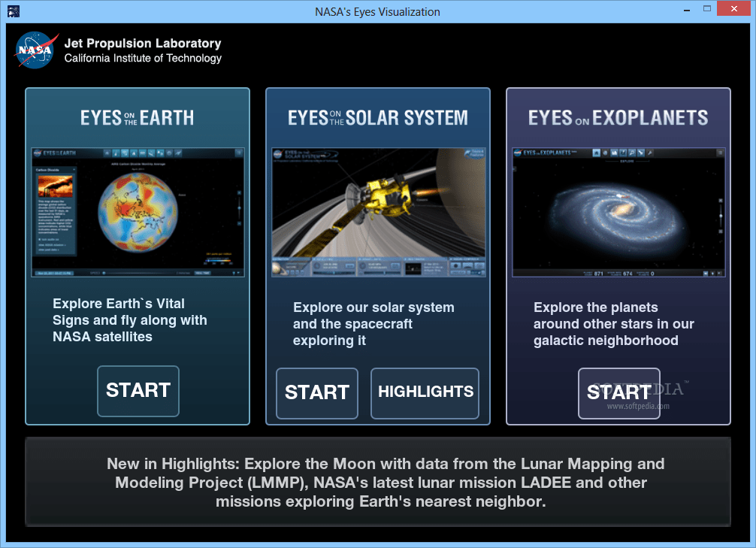Click the 'EYES ON THE EARTH' title
Screen dimensions: 756x548
pos(137,118)
